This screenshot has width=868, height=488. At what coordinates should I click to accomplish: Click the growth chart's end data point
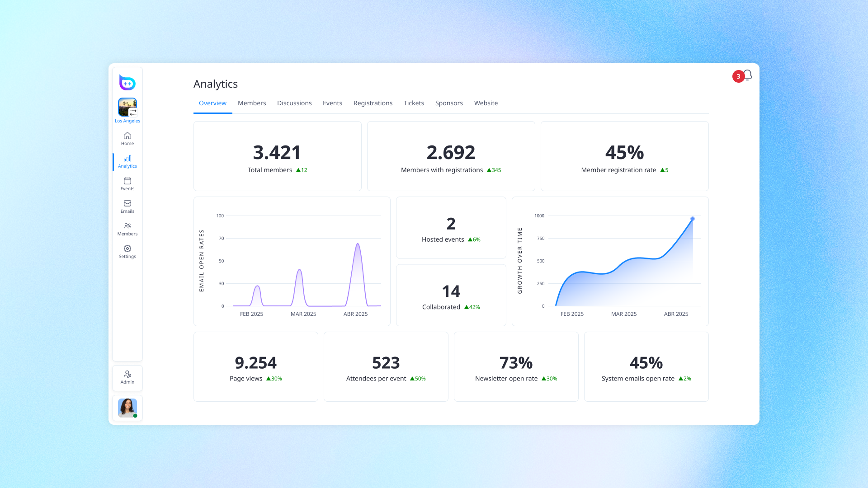692,219
